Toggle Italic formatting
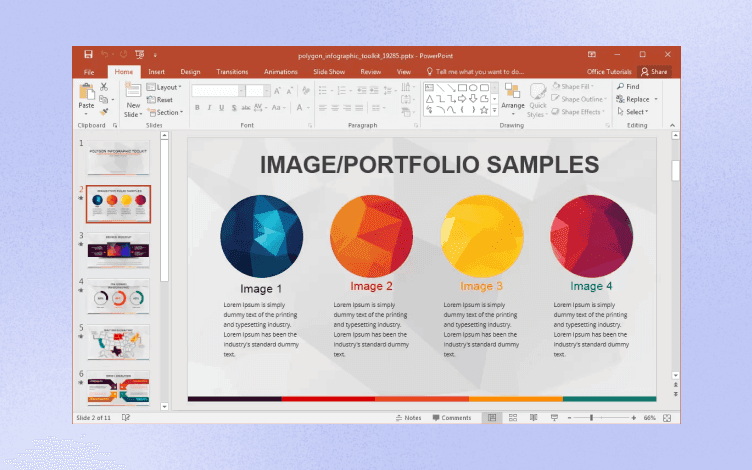 pyautogui.click(x=209, y=108)
